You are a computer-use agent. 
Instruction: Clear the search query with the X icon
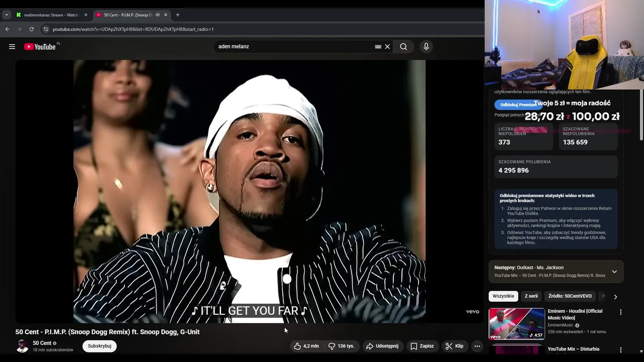click(387, 47)
